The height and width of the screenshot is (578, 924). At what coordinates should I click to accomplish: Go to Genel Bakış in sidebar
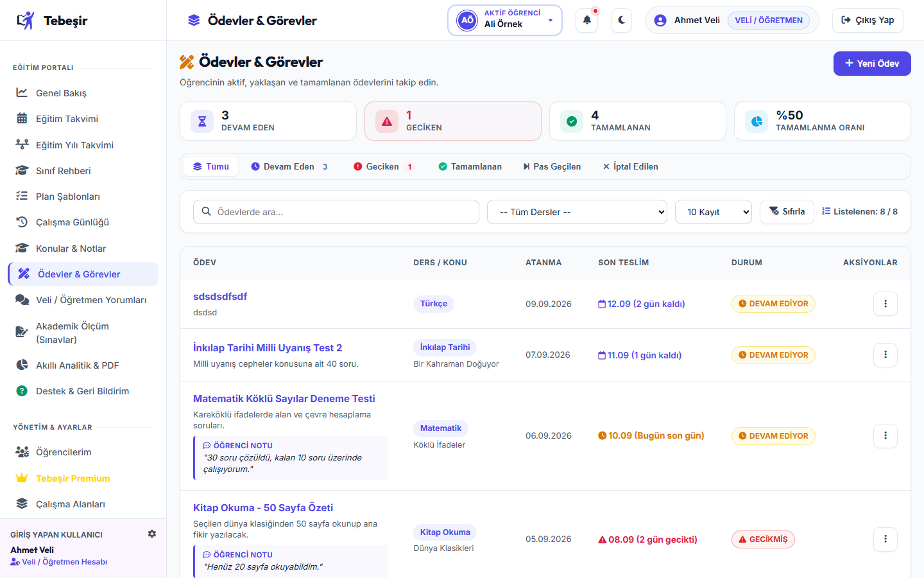[83, 93]
